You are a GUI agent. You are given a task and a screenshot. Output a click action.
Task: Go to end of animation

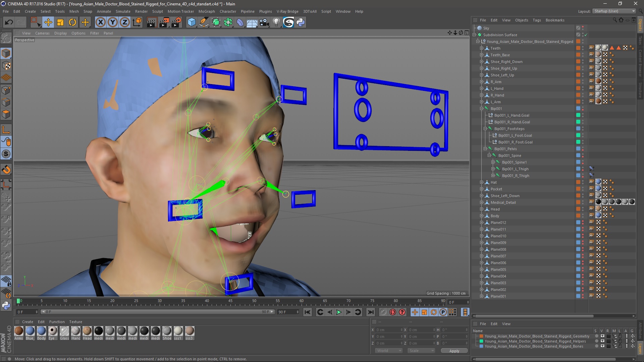370,312
